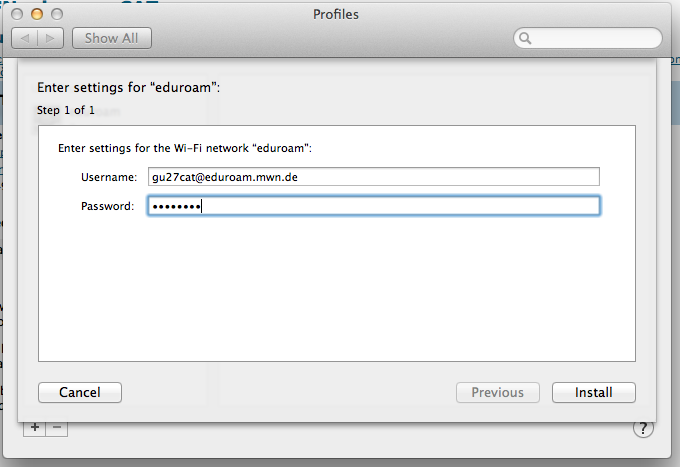Minimize the window using yellow button

click(x=37, y=15)
